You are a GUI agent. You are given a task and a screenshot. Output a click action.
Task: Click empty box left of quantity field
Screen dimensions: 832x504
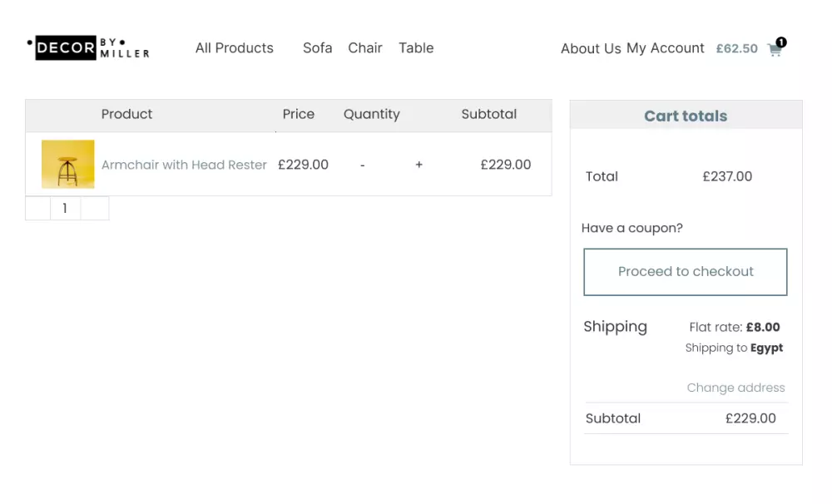[38, 209]
